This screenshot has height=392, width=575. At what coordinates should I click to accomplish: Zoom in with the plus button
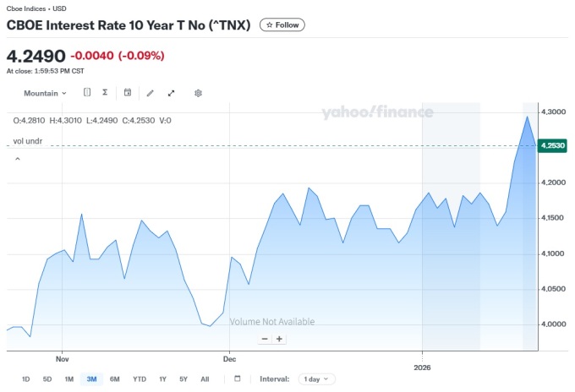[279, 339]
